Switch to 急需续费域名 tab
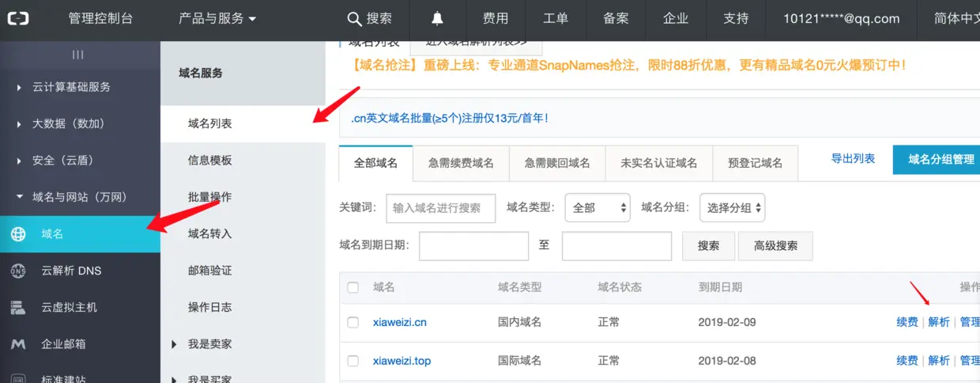This screenshot has width=980, height=383. point(461,163)
